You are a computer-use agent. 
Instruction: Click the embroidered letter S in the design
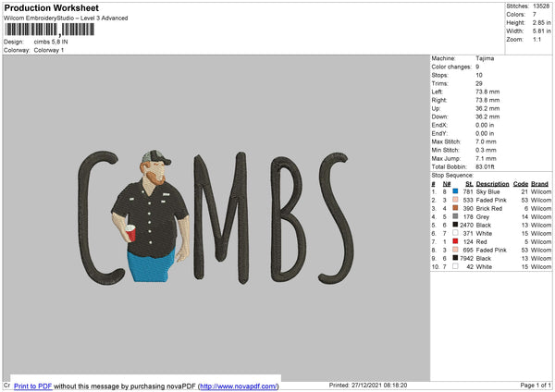[x=336, y=218]
